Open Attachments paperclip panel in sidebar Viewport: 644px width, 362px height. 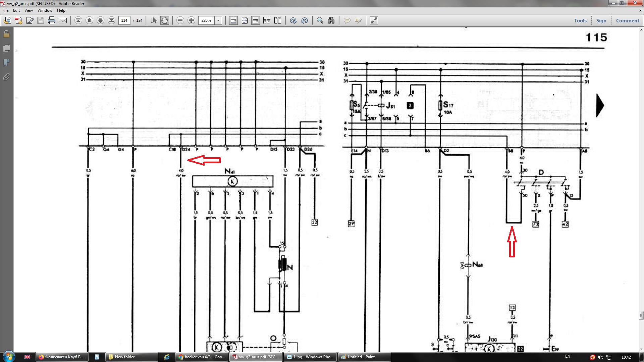(x=6, y=77)
